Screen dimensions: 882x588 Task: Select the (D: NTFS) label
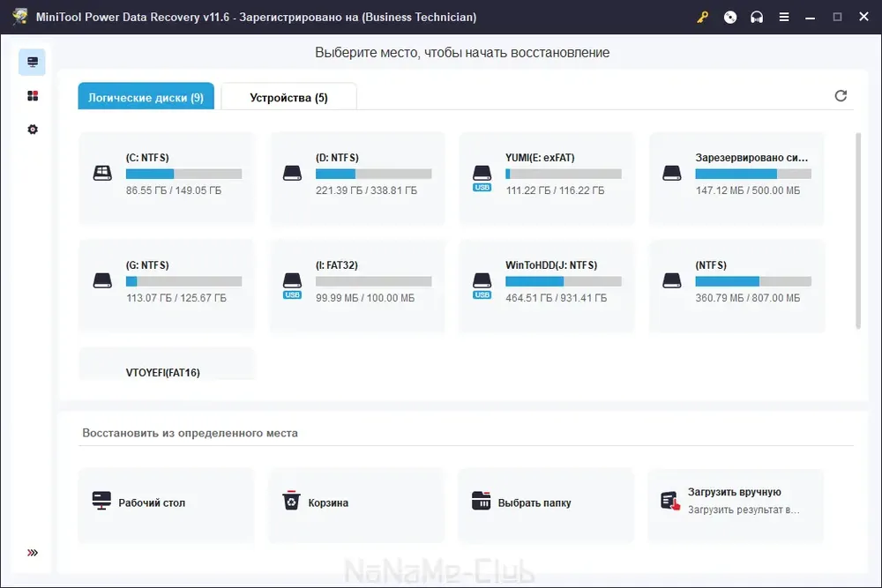tap(337, 158)
